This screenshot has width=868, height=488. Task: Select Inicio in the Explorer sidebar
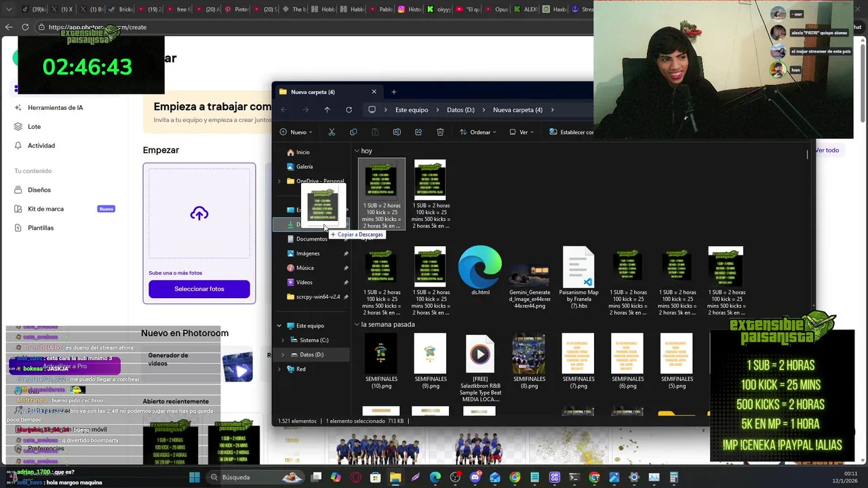click(302, 152)
